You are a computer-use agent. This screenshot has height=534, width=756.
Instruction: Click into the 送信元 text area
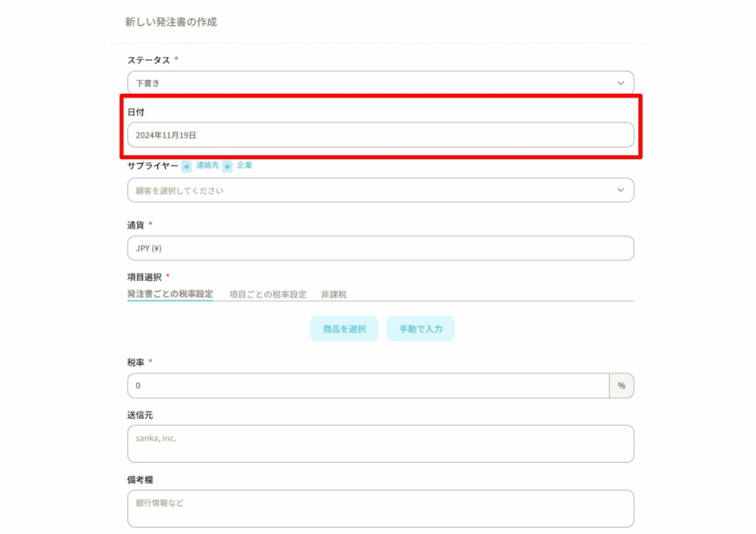[x=380, y=444]
